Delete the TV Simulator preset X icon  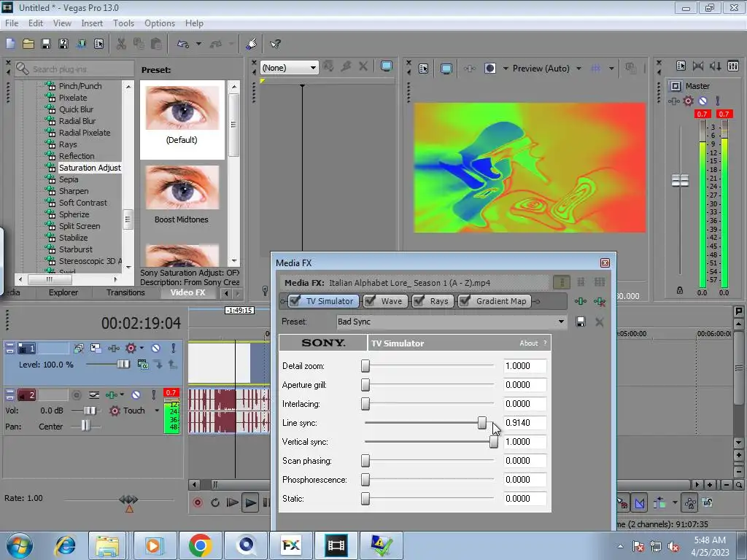(x=600, y=322)
